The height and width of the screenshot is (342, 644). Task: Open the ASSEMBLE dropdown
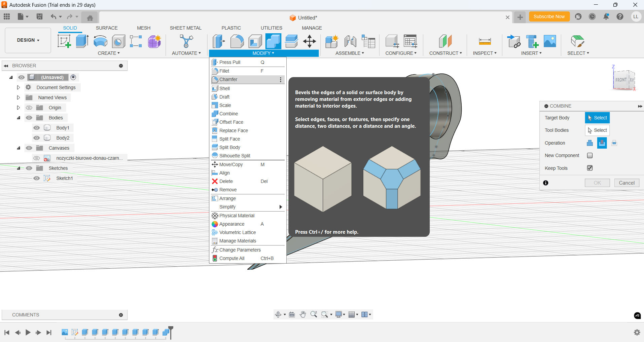click(x=350, y=53)
